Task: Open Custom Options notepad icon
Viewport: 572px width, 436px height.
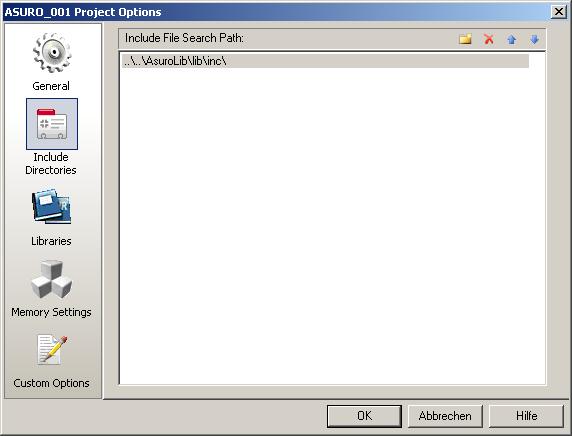Action: [52, 350]
